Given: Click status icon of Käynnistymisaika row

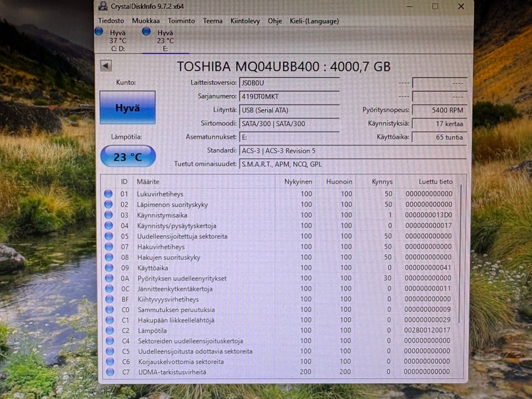Looking at the screenshot, I should (x=109, y=215).
